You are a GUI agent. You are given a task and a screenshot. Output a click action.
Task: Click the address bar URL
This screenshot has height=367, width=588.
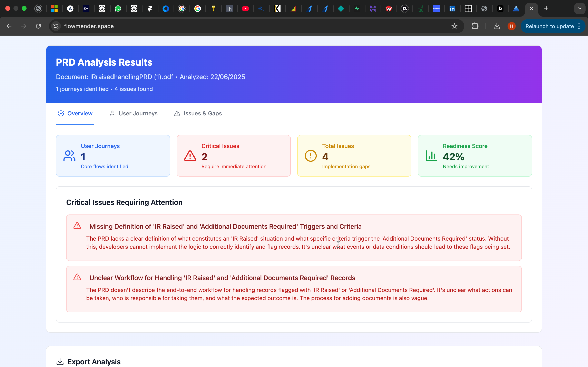click(x=89, y=26)
